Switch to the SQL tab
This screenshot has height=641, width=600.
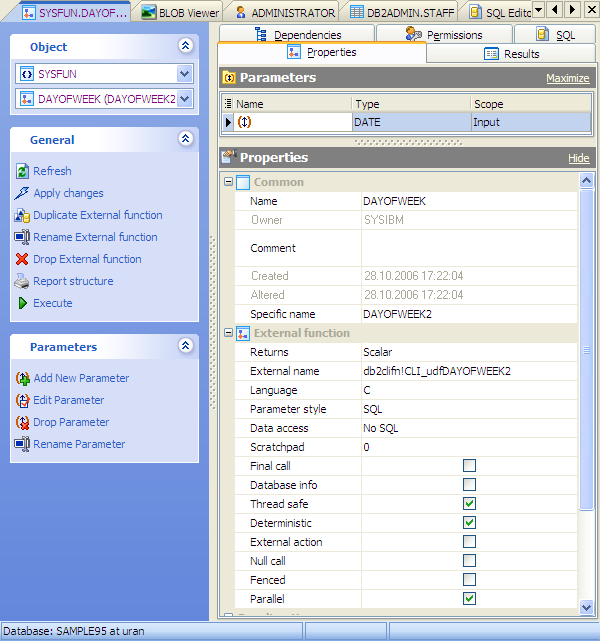pos(555,34)
